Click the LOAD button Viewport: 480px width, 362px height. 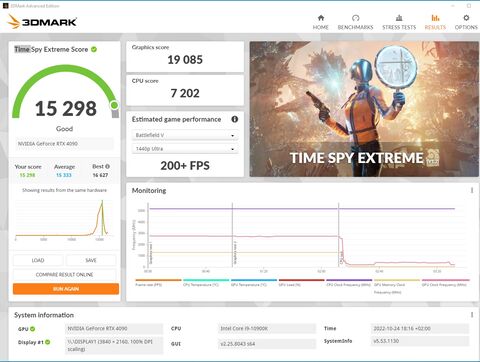(38, 260)
